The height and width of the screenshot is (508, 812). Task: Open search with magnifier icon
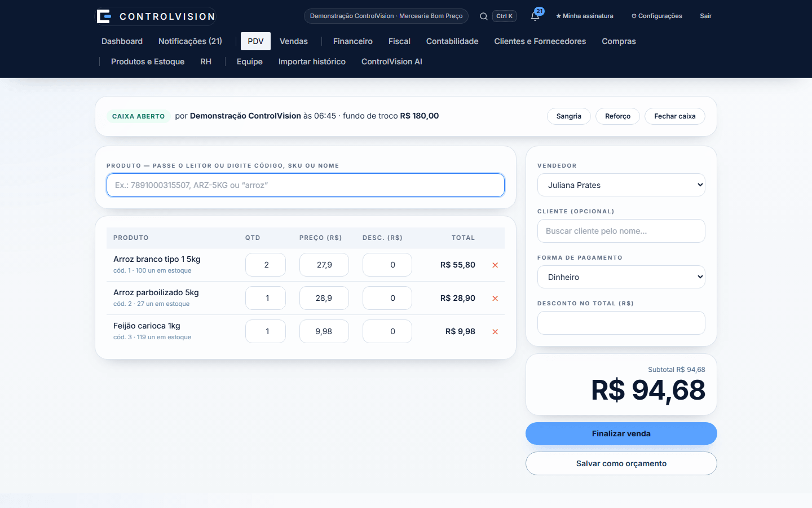point(484,16)
